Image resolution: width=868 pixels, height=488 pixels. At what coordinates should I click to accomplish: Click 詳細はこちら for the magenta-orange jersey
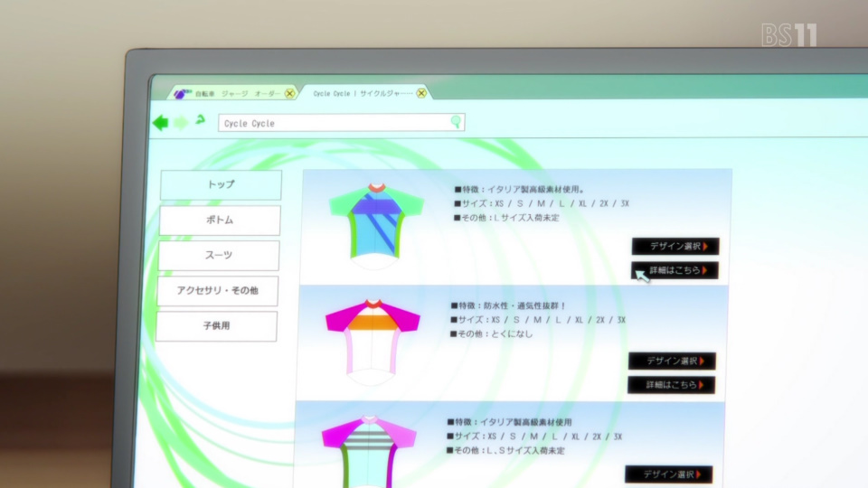click(672, 385)
